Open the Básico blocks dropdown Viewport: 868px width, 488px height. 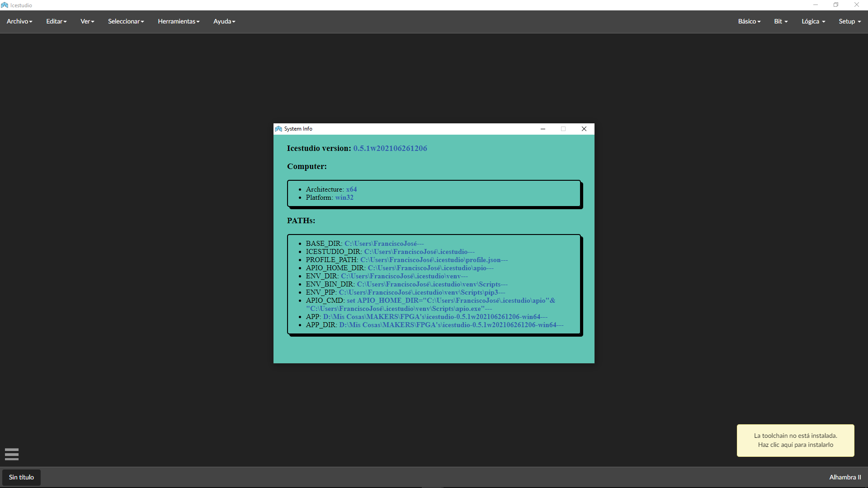(x=748, y=21)
